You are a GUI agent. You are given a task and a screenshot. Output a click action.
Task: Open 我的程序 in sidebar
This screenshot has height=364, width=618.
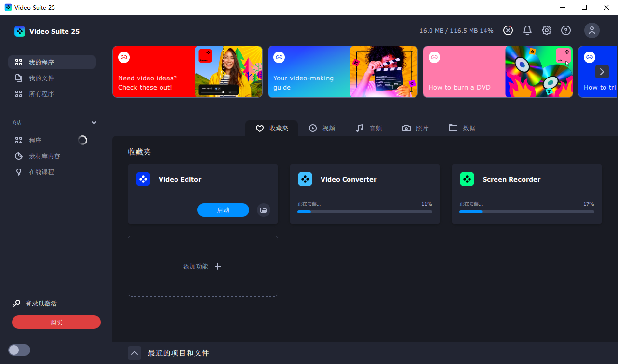pos(52,62)
